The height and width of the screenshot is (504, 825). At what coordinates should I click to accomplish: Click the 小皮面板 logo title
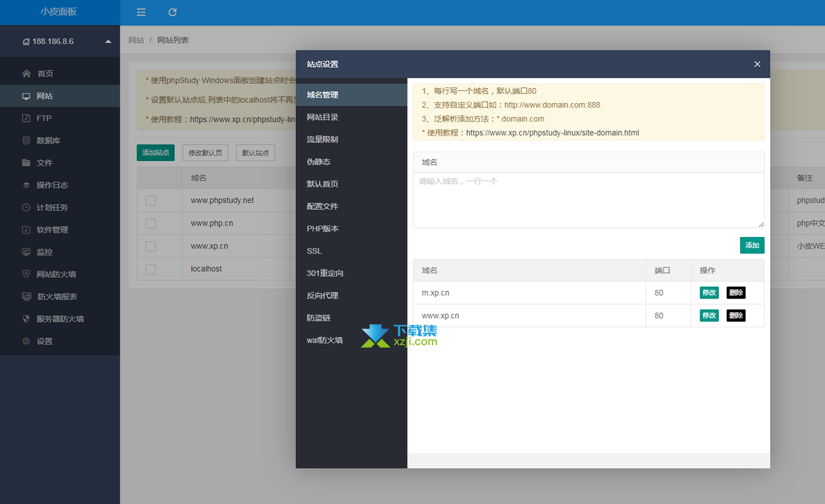tap(58, 12)
